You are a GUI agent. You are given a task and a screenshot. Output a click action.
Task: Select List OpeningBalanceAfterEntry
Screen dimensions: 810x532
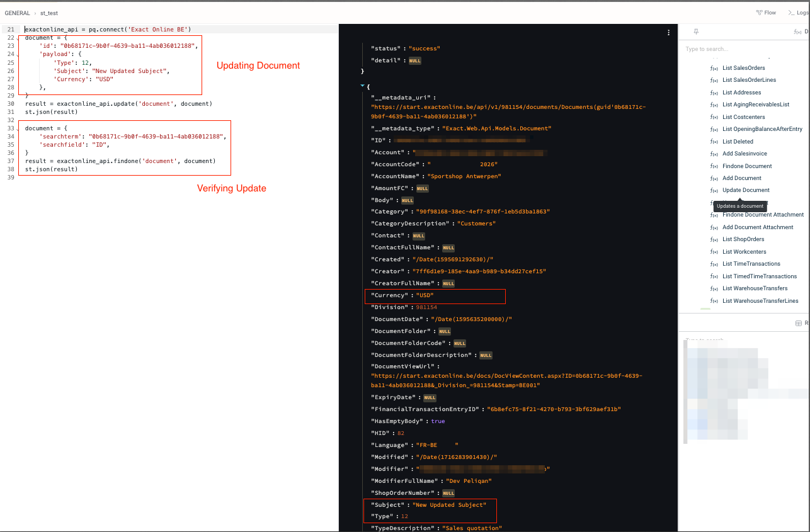pos(762,129)
